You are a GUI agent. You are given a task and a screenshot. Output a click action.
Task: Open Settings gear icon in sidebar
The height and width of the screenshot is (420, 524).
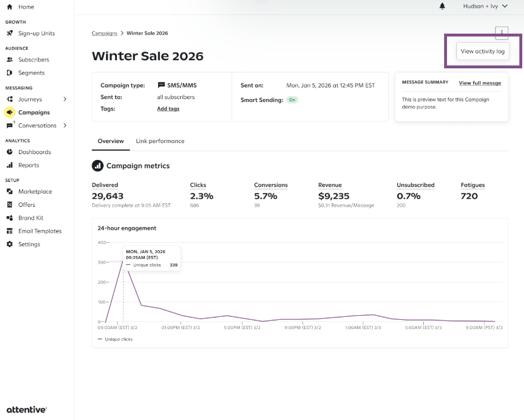[9, 244]
